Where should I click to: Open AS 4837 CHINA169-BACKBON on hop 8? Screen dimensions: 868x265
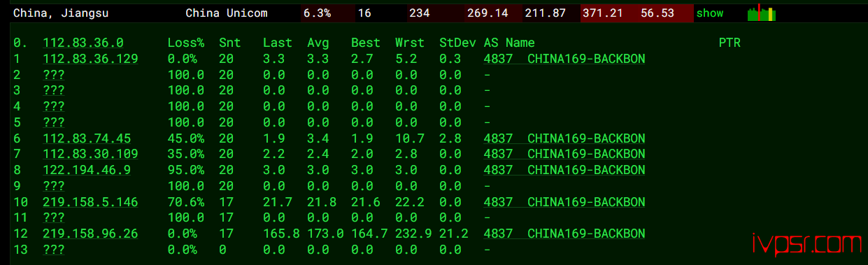(x=564, y=171)
